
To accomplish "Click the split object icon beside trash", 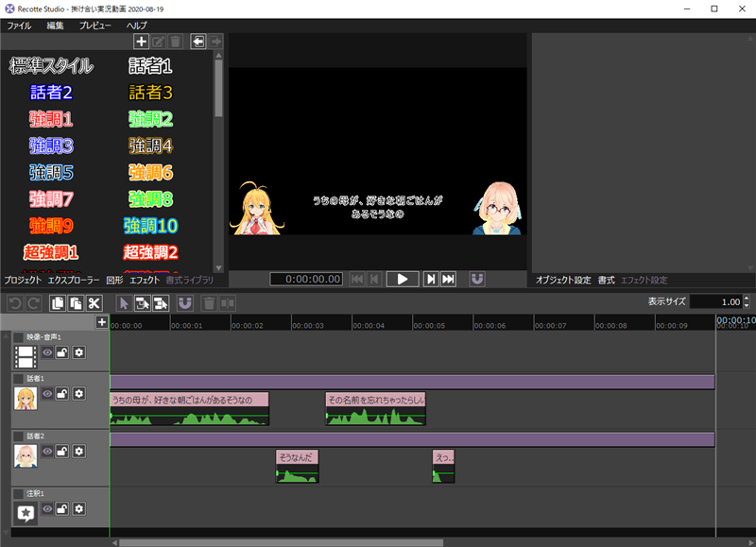I will [x=228, y=303].
